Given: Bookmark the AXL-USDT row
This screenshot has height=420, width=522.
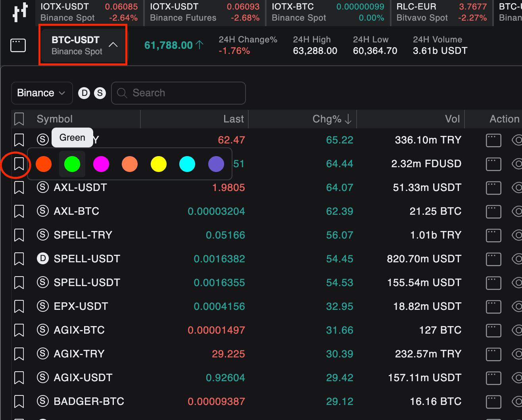Looking at the screenshot, I should pos(19,187).
